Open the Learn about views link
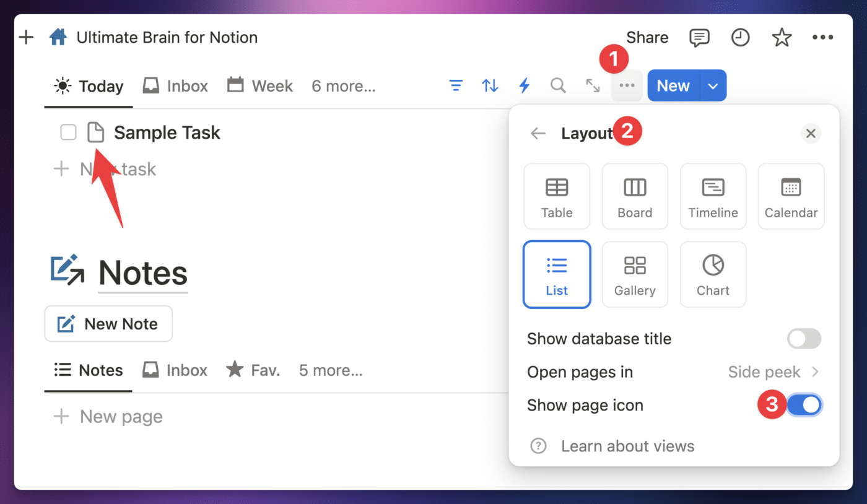867x504 pixels. pos(627,446)
